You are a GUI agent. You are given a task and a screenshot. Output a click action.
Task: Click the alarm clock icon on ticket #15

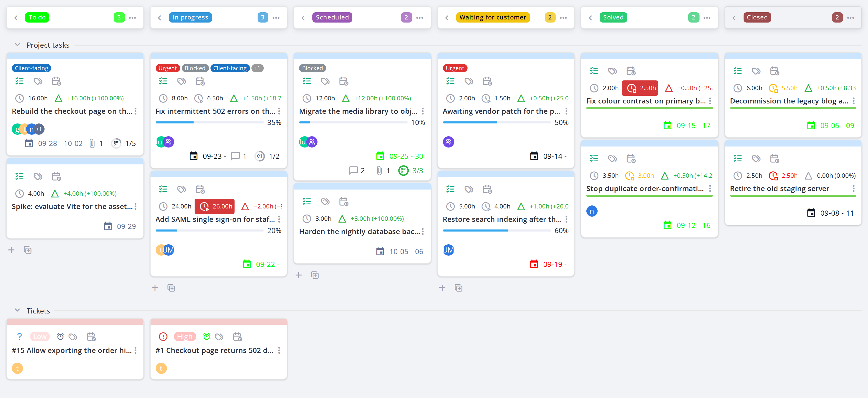click(x=60, y=336)
